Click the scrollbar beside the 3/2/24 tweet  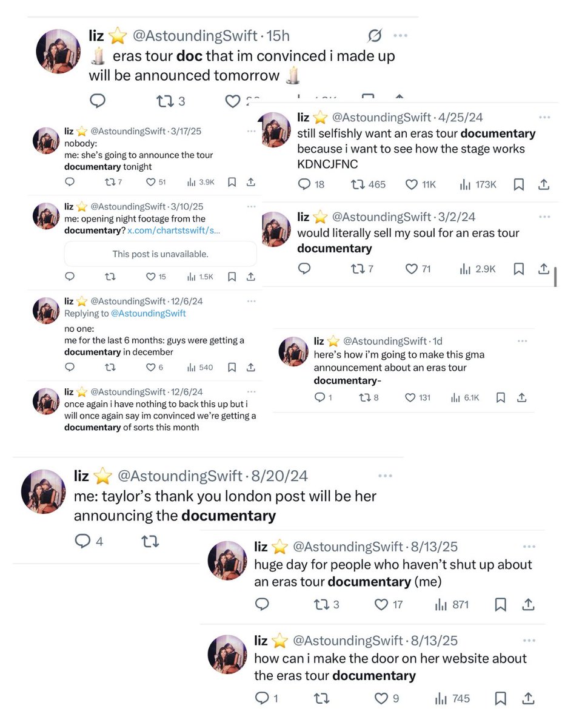coord(555,275)
